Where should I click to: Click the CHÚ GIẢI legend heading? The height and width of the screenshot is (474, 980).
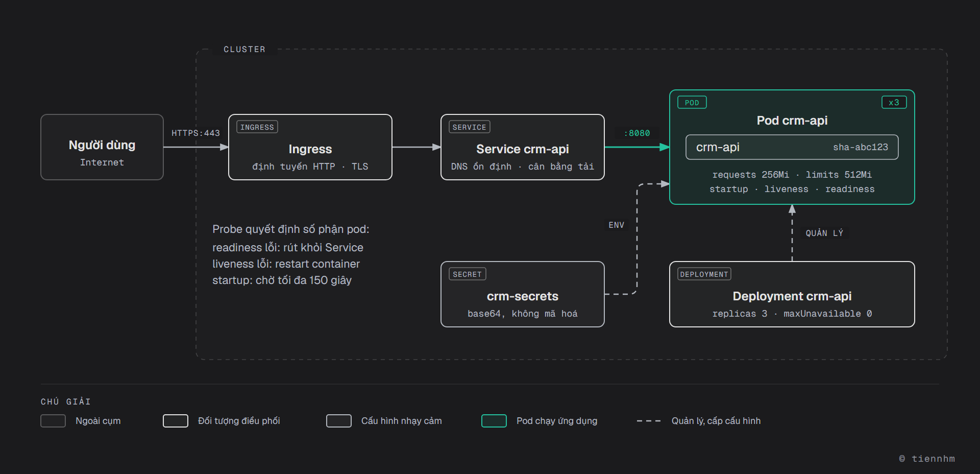coord(66,402)
